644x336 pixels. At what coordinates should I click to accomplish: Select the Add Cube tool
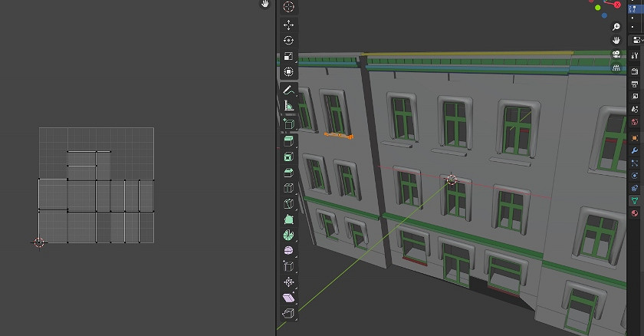(x=289, y=124)
